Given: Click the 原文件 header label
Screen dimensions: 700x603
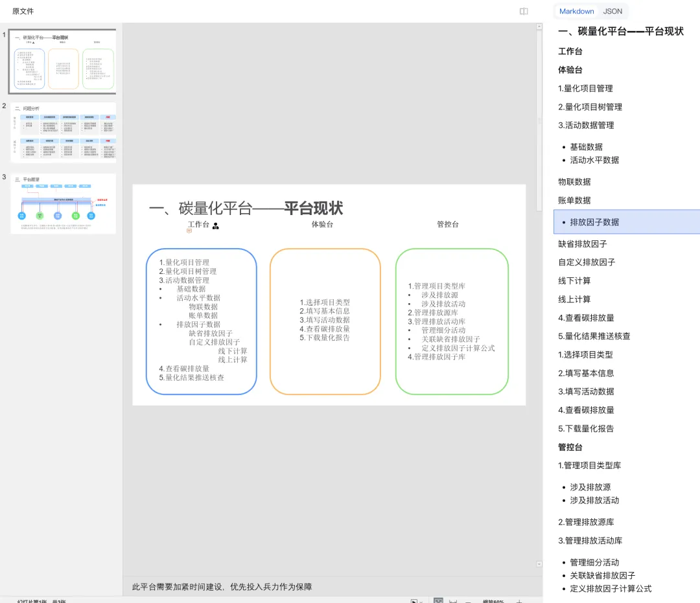Looking at the screenshot, I should [x=23, y=11].
